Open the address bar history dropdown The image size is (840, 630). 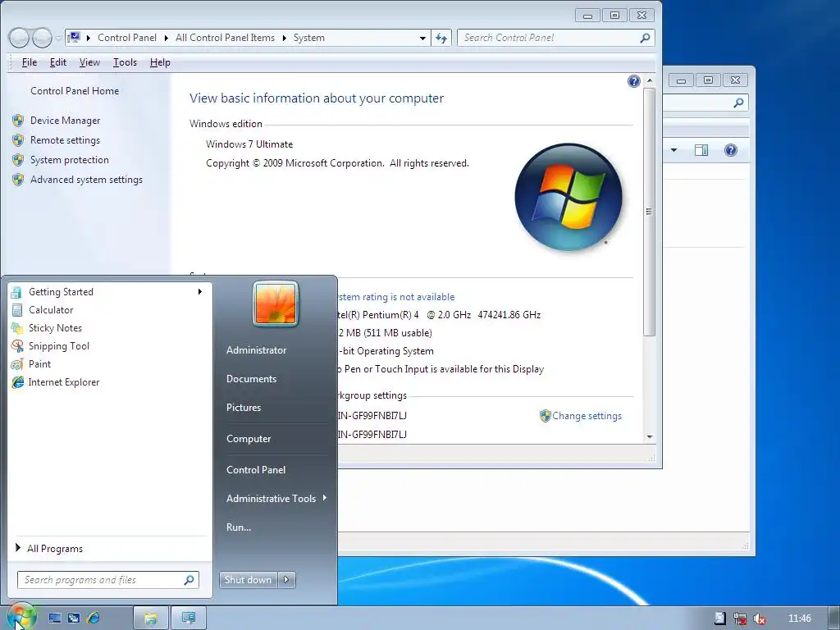click(x=422, y=38)
